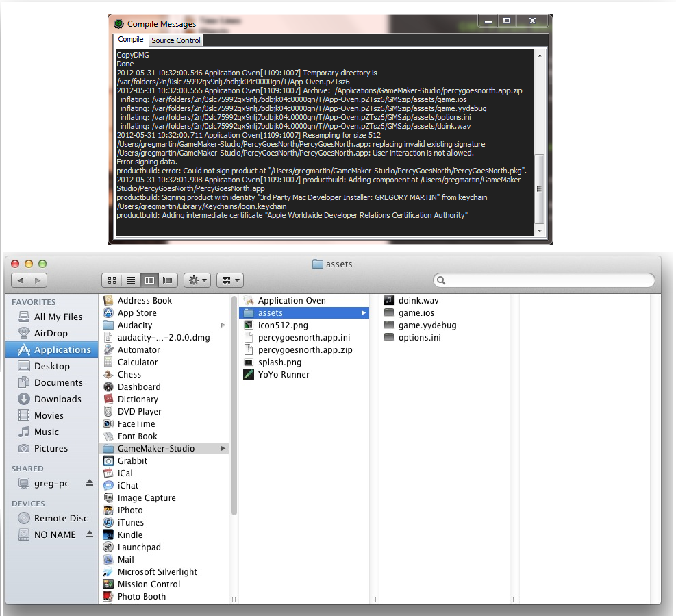Select the icon512.png file

coord(304,325)
